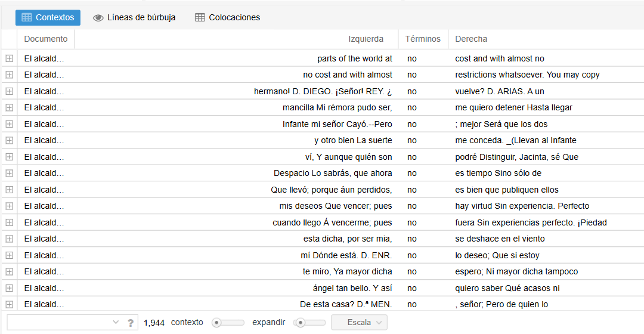
Task: Expand the row 'parts of the world at'
Action: [10, 58]
